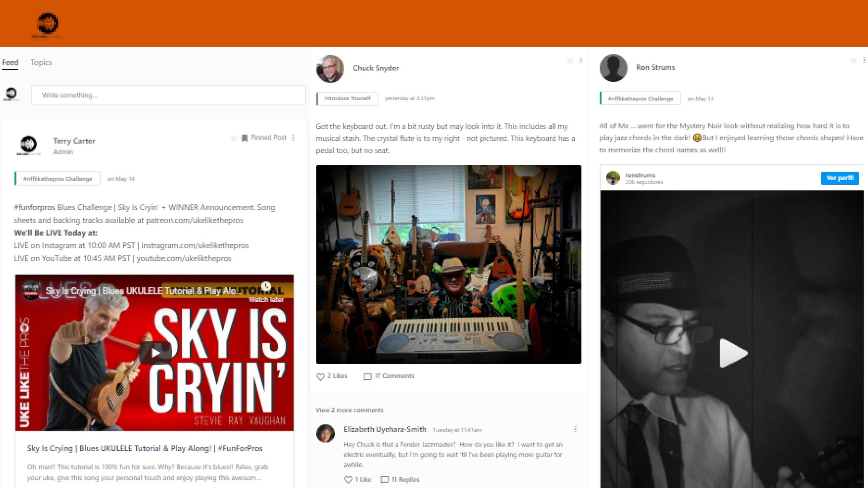Click the Write something input field

point(169,95)
